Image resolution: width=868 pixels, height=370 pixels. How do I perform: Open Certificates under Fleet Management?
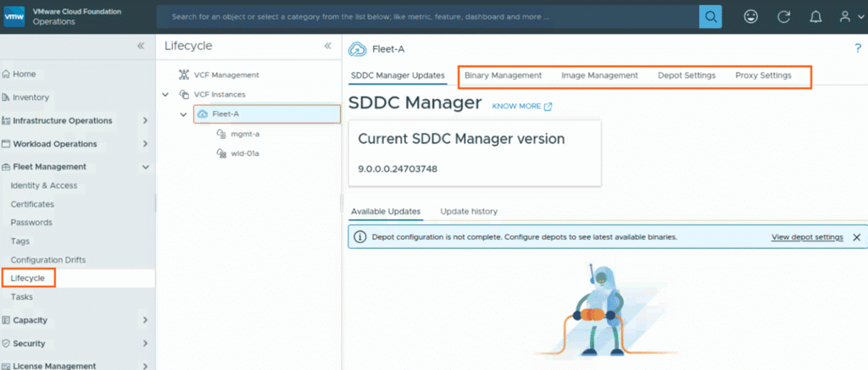coord(32,204)
